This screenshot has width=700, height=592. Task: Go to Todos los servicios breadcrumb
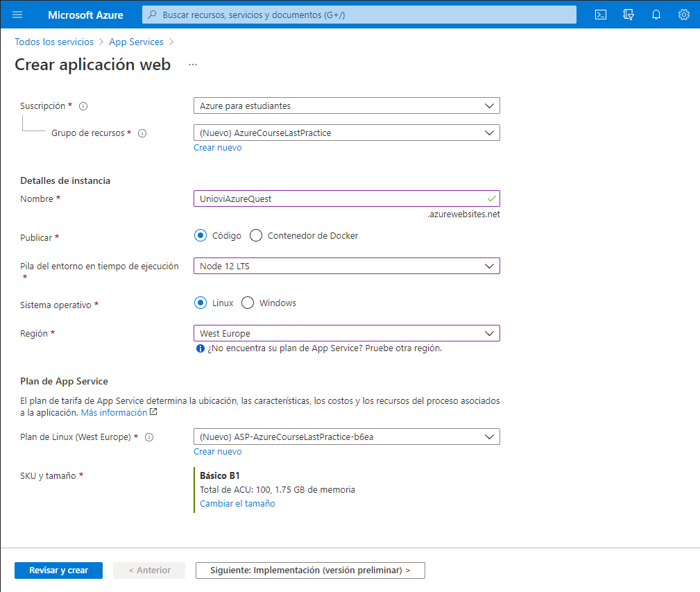(54, 42)
